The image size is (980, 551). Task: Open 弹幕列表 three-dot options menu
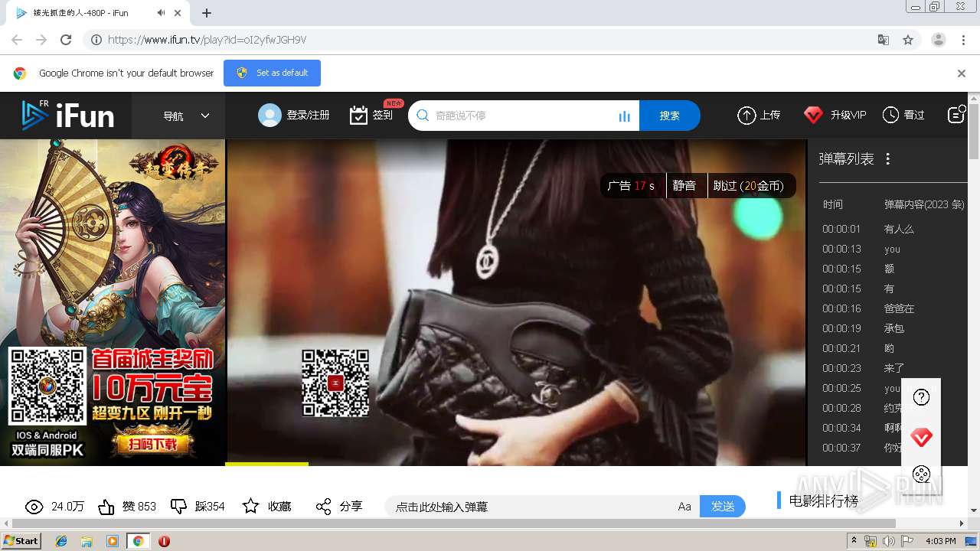(888, 159)
